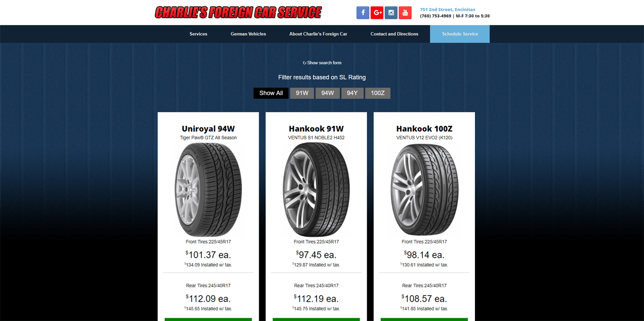The image size is (644, 321).
Task: Filter results by 94Y rating
Action: [x=352, y=93]
